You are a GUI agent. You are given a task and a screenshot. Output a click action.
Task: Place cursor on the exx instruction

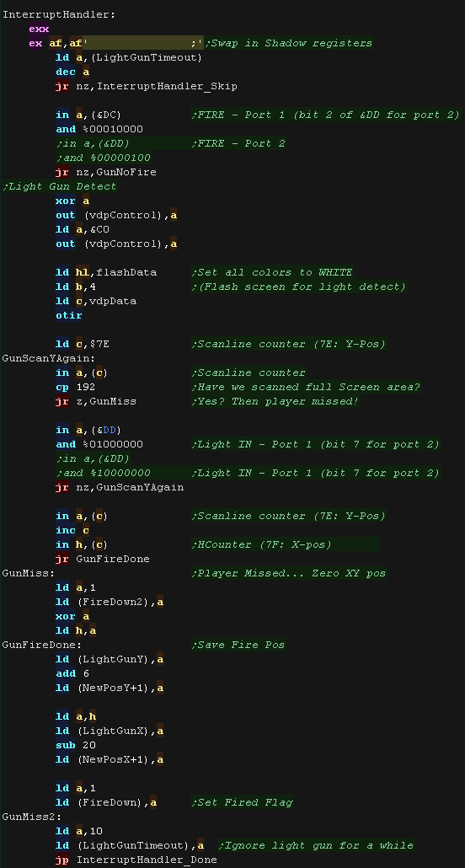(39, 29)
